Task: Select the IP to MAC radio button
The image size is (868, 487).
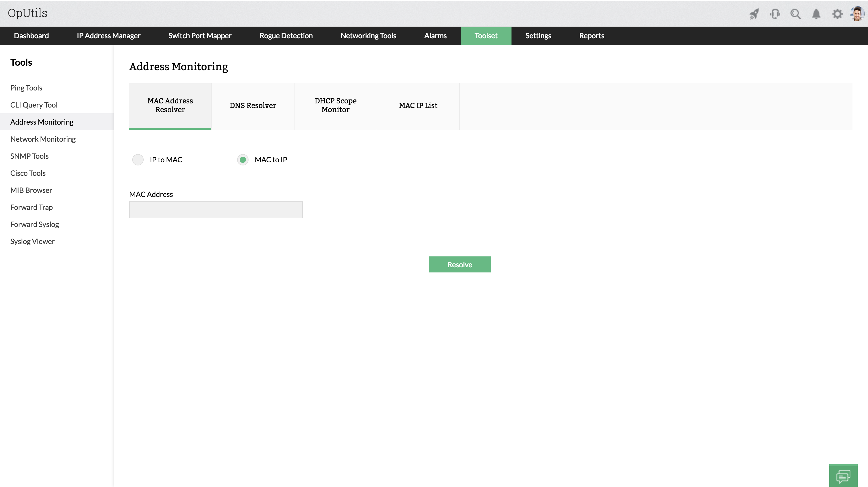Action: point(138,159)
